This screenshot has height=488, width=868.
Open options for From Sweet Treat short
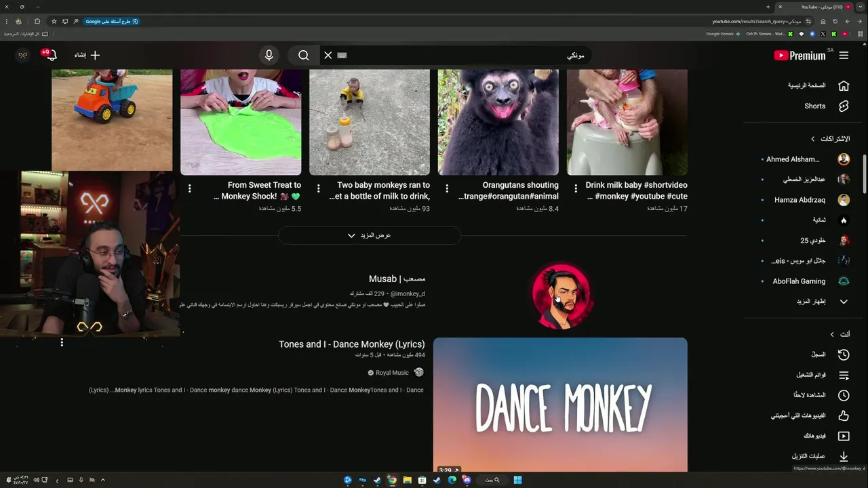(189, 188)
